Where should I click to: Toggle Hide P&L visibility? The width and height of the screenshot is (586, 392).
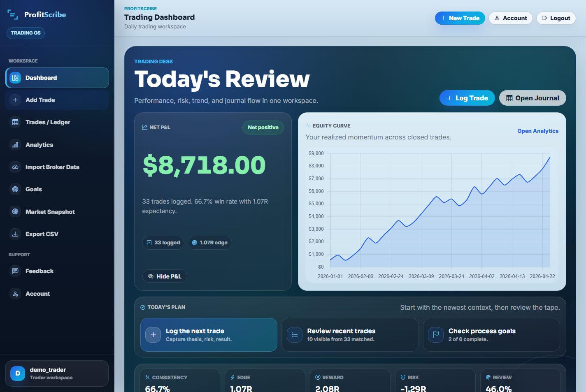point(165,276)
